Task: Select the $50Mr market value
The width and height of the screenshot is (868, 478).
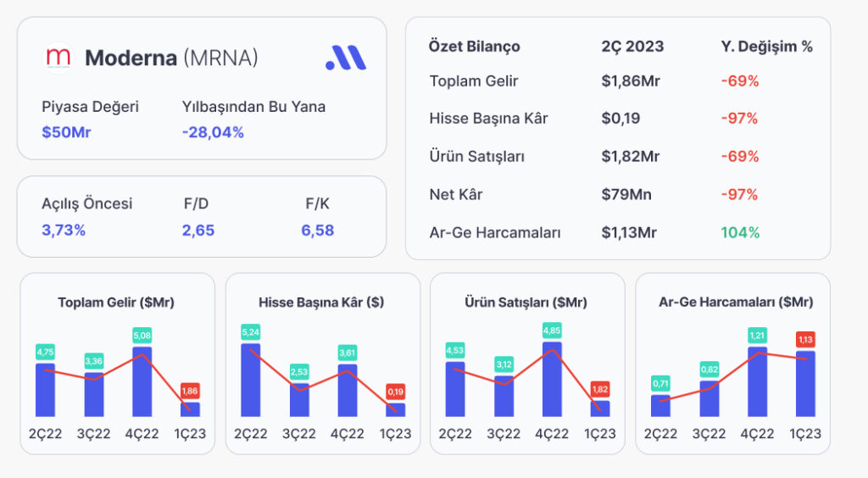Action: point(66,132)
